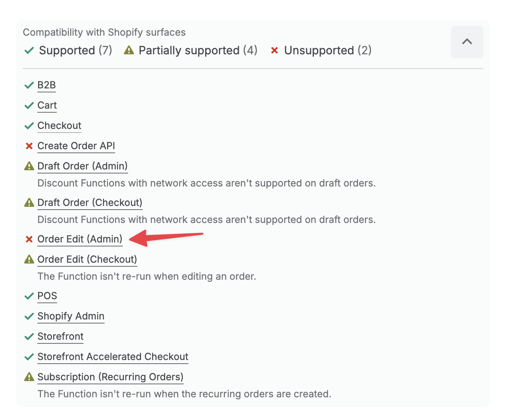Click the red X beside Order Edit (Admin)

click(29, 239)
